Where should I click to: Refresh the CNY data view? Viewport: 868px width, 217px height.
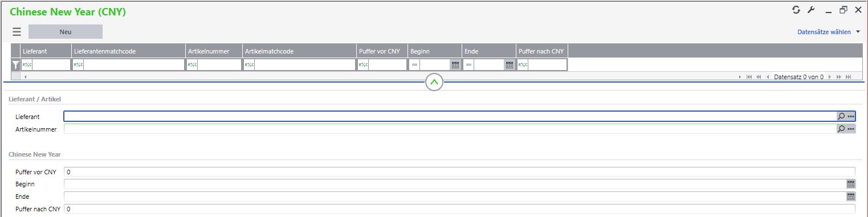pos(796,10)
